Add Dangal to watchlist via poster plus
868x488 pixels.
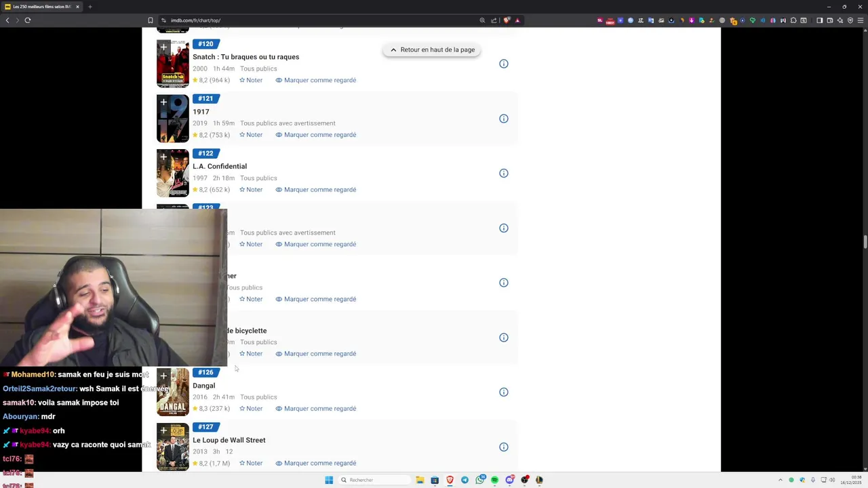click(x=163, y=376)
